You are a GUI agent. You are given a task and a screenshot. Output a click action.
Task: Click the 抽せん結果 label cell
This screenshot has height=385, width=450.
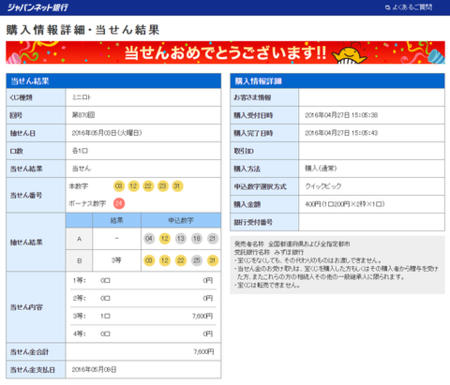(36, 242)
